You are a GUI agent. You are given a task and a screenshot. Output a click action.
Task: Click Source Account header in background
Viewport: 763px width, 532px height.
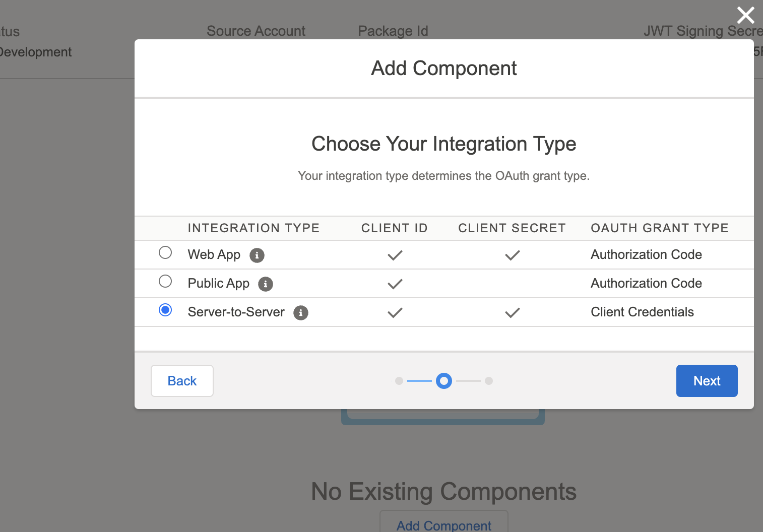pyautogui.click(x=256, y=31)
